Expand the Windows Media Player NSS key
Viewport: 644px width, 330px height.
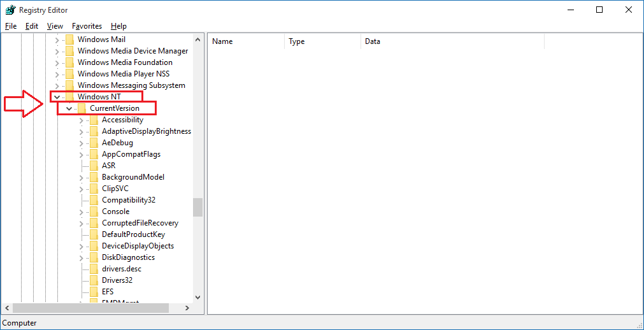[x=57, y=75]
